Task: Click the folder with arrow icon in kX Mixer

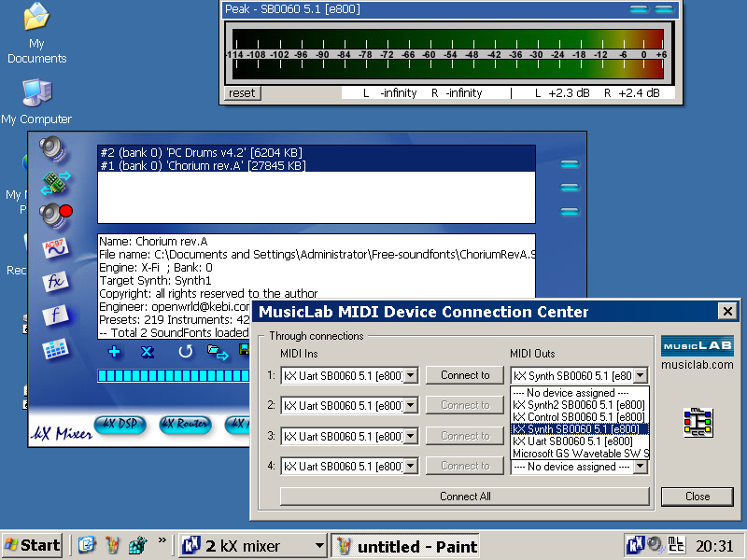Action: (x=218, y=352)
